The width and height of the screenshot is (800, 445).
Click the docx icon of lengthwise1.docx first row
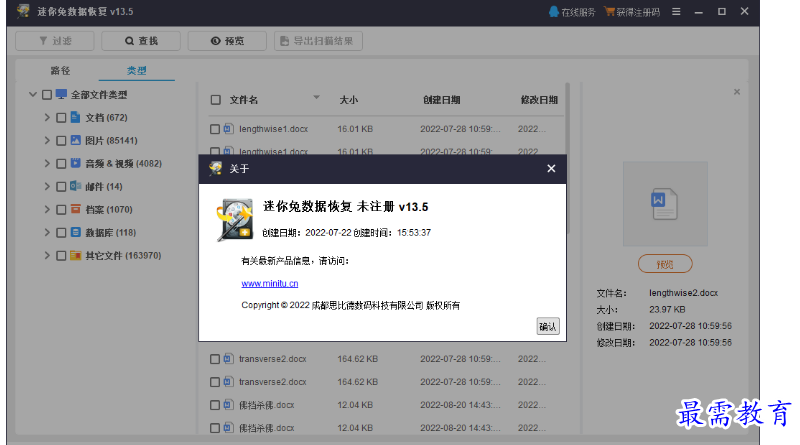pyautogui.click(x=229, y=129)
